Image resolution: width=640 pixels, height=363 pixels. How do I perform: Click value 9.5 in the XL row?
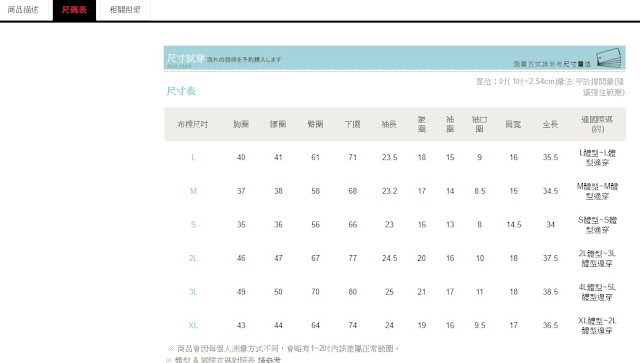click(x=480, y=325)
